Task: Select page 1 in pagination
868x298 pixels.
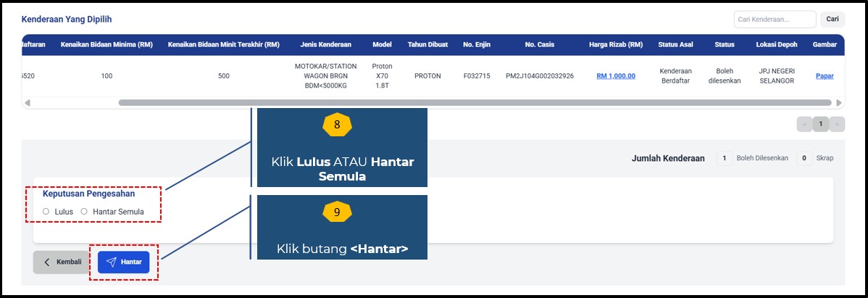Action: coord(821,124)
